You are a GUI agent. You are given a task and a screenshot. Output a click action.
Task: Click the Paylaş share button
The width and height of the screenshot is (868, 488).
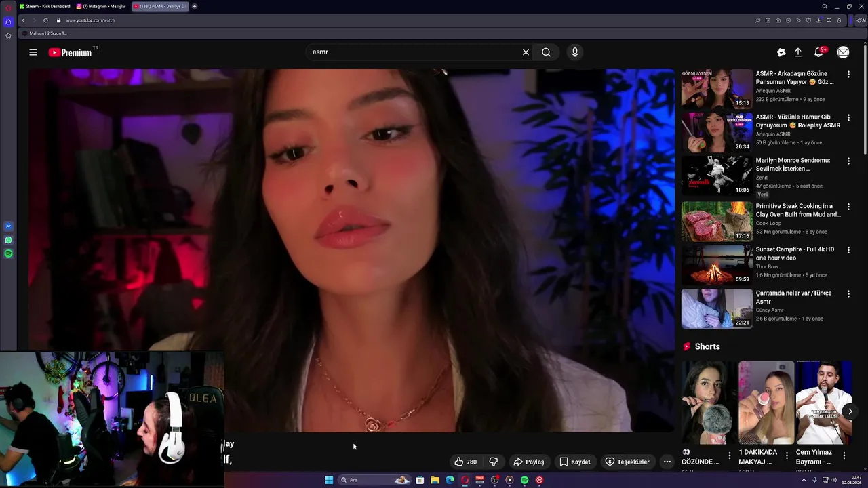[x=529, y=462]
